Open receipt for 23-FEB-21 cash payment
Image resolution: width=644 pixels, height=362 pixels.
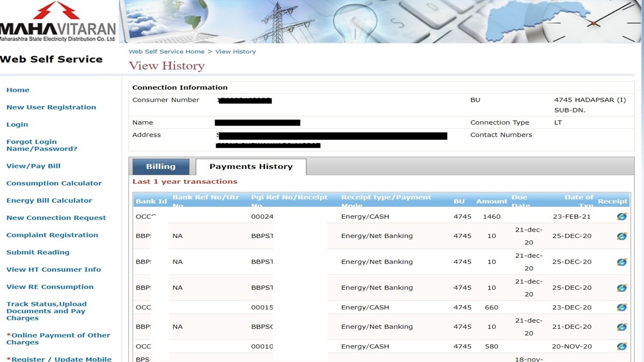621,217
